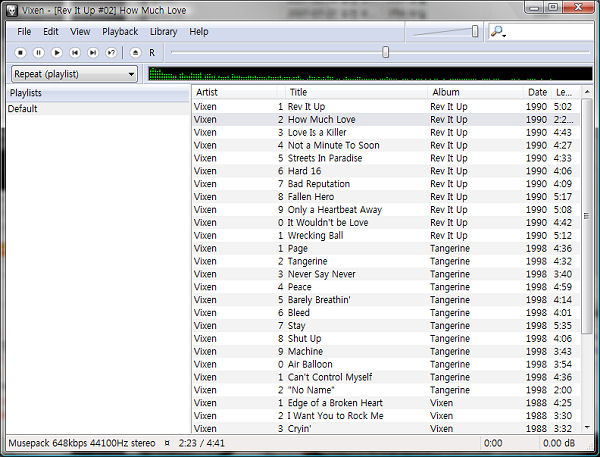Select 'Edge of a Broken Heart'
The width and height of the screenshot is (600, 457).
pyautogui.click(x=386, y=403)
